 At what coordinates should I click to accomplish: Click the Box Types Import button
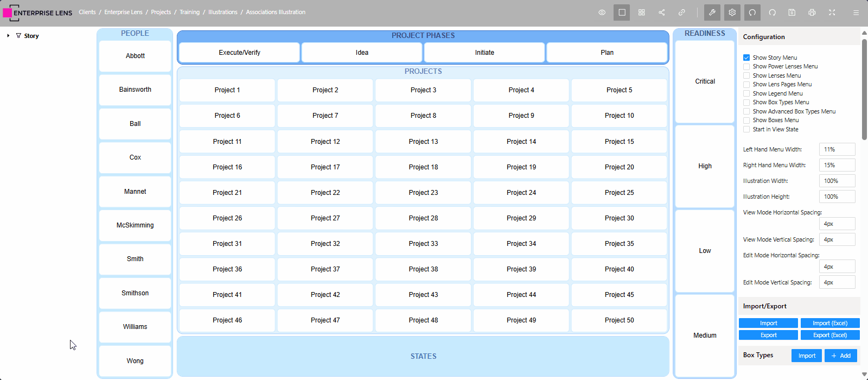[807, 356]
